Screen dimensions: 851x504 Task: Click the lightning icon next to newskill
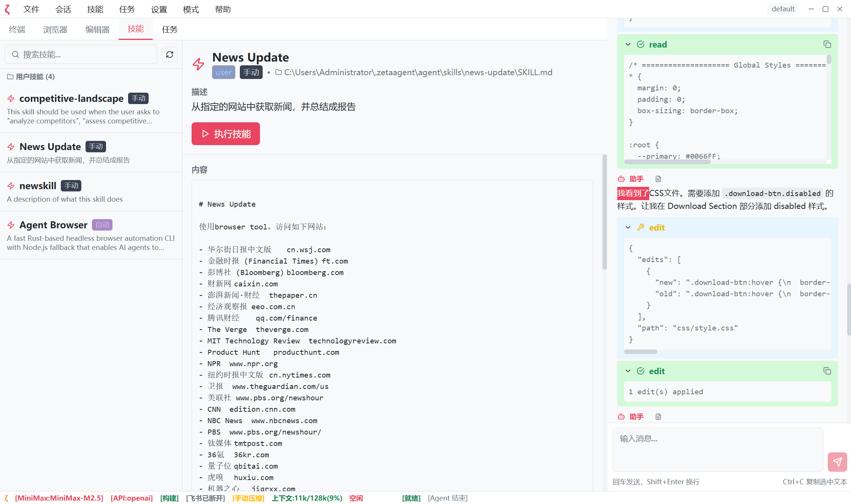[x=11, y=186]
